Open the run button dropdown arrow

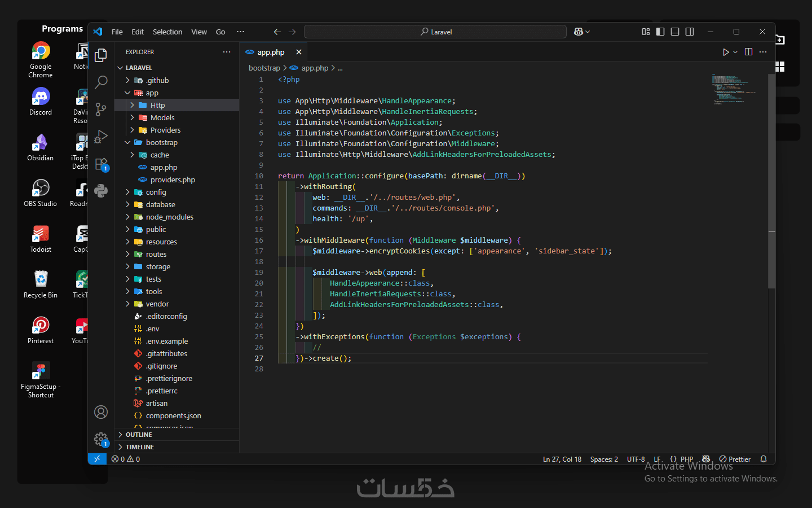click(735, 52)
